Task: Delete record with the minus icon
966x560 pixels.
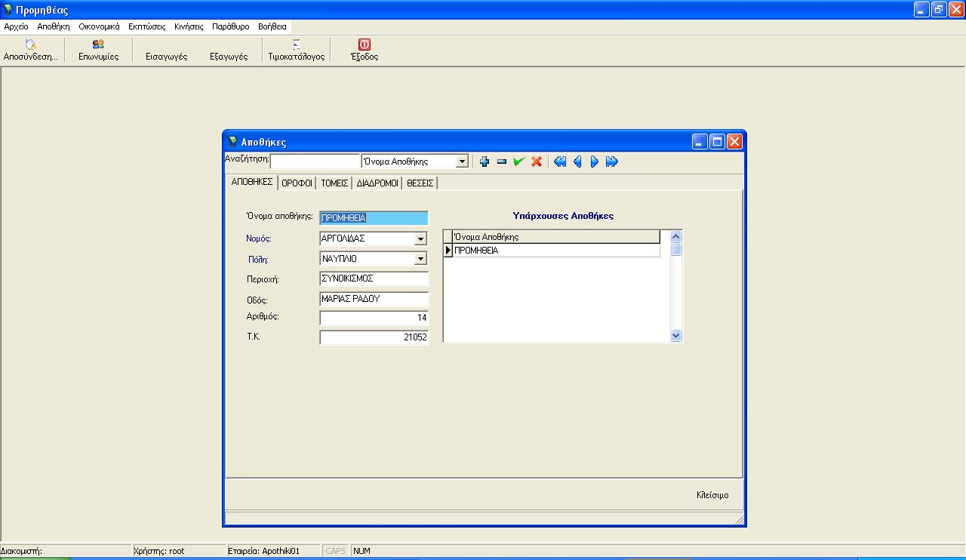Action: click(501, 162)
